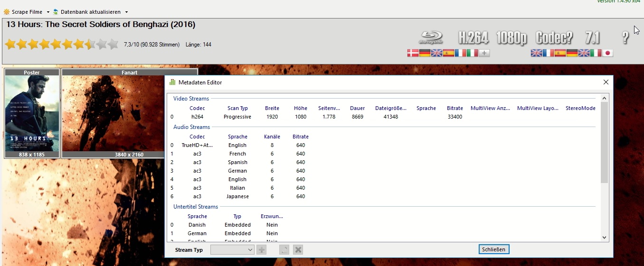
Task: Click the movie title 13 Hours
Action: [101, 24]
